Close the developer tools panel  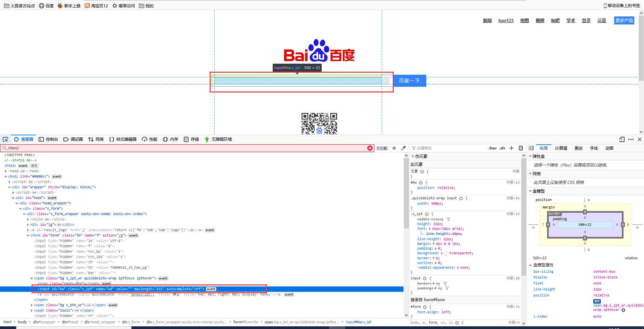click(x=640, y=139)
